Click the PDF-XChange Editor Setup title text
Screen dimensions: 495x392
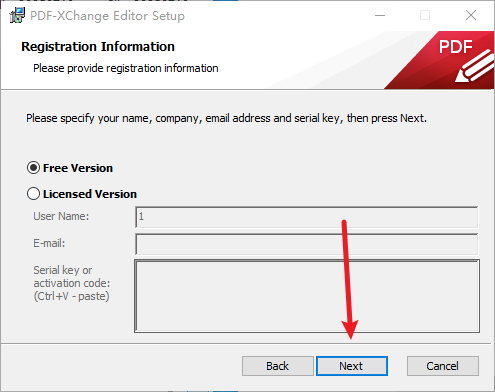pos(107,16)
